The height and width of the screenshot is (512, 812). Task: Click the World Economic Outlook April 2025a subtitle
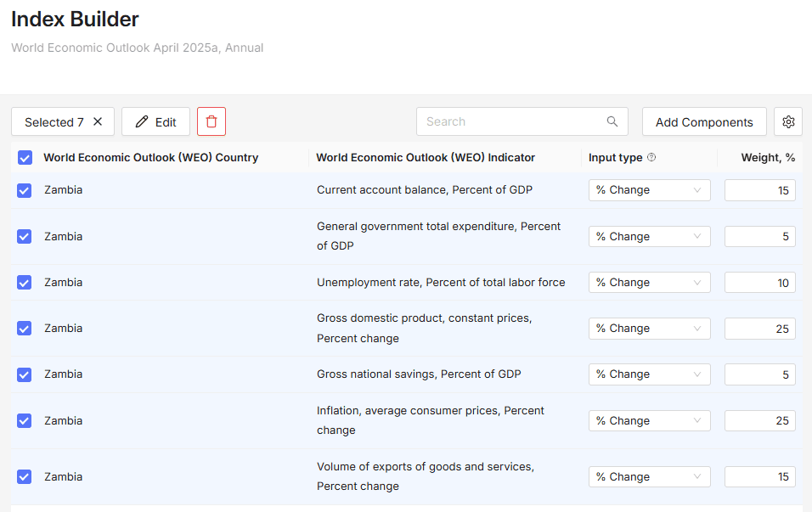(138, 48)
